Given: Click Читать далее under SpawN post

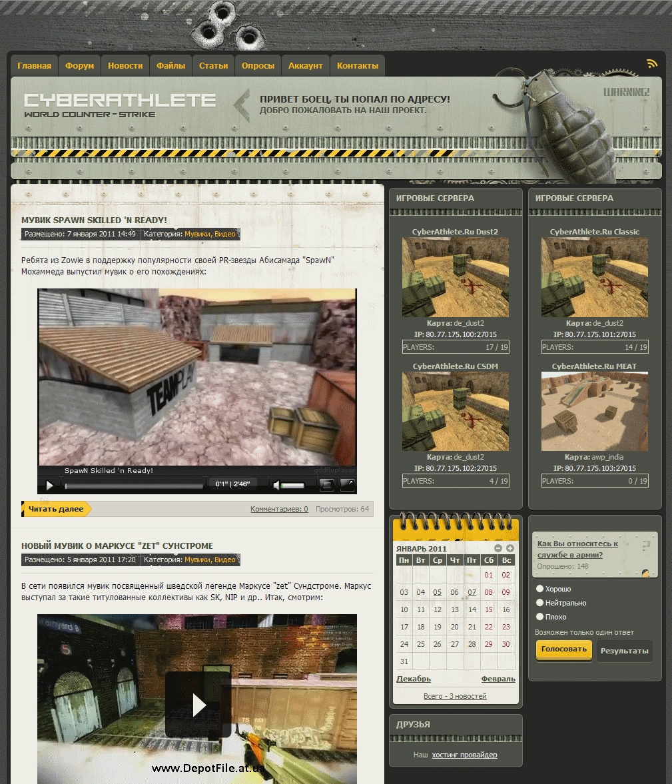Looking at the screenshot, I should (56, 509).
